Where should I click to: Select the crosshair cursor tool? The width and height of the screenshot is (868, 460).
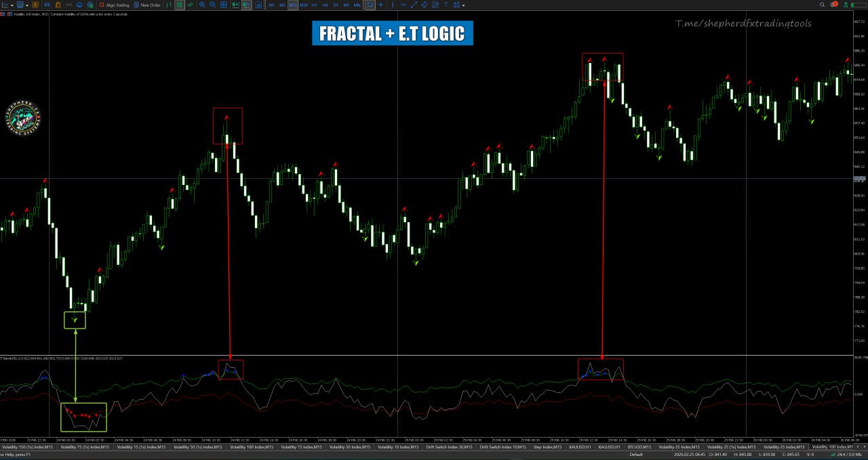tap(380, 5)
